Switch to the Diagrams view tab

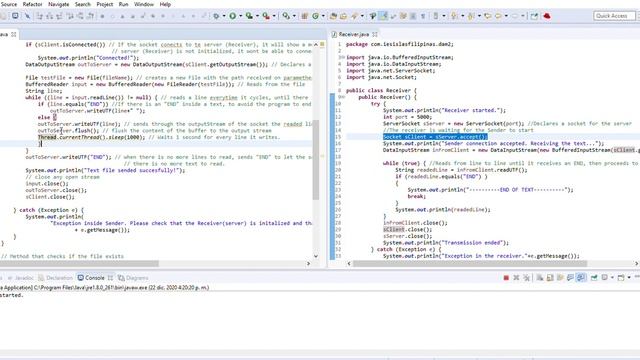133,278
